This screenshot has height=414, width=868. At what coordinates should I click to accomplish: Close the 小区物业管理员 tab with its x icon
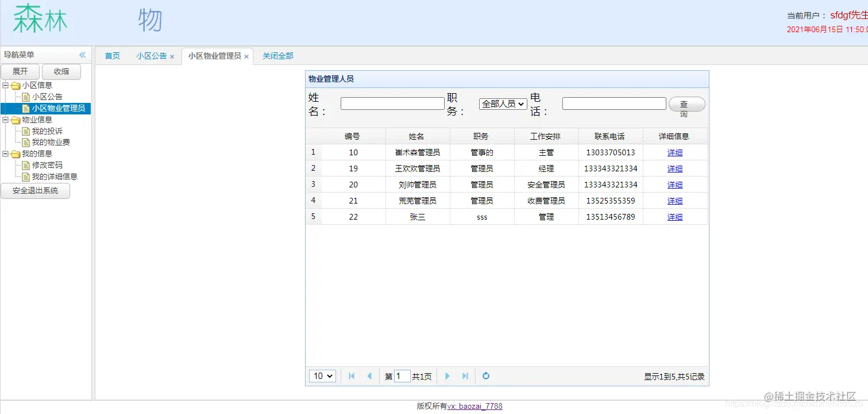point(246,56)
